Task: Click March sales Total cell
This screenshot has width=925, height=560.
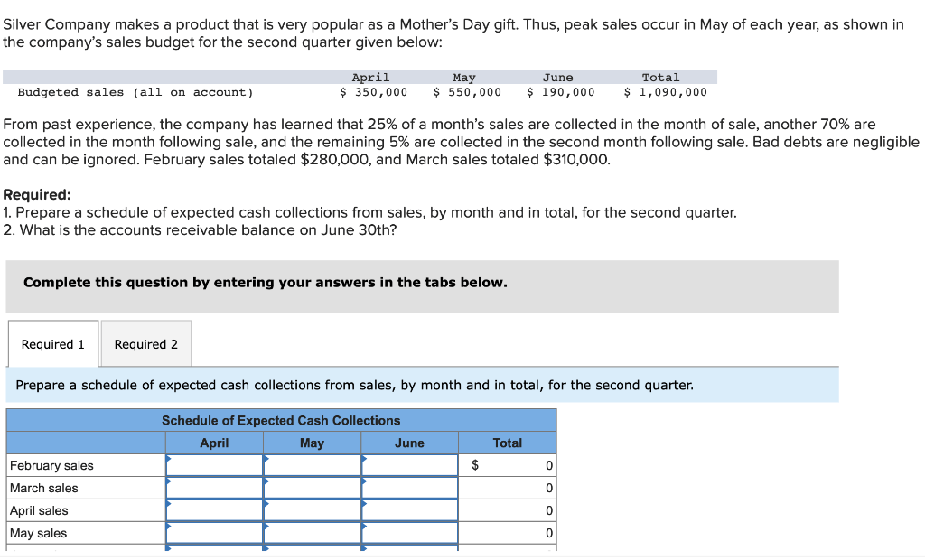Action: pyautogui.click(x=508, y=488)
